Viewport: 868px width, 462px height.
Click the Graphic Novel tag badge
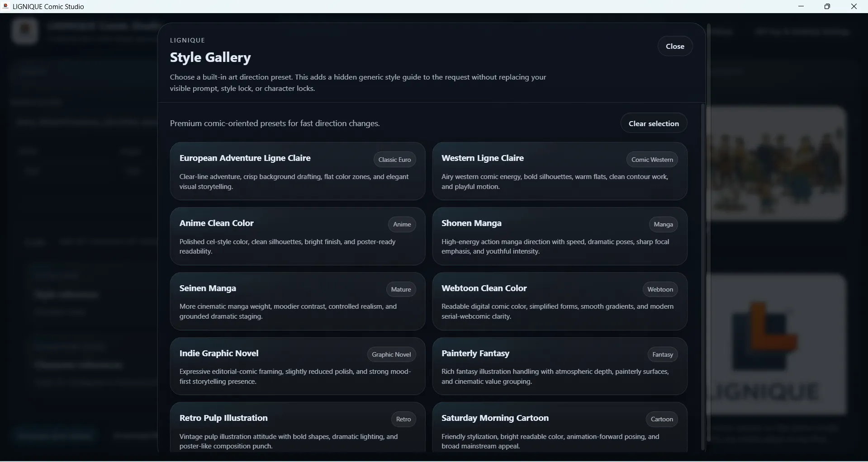391,354
